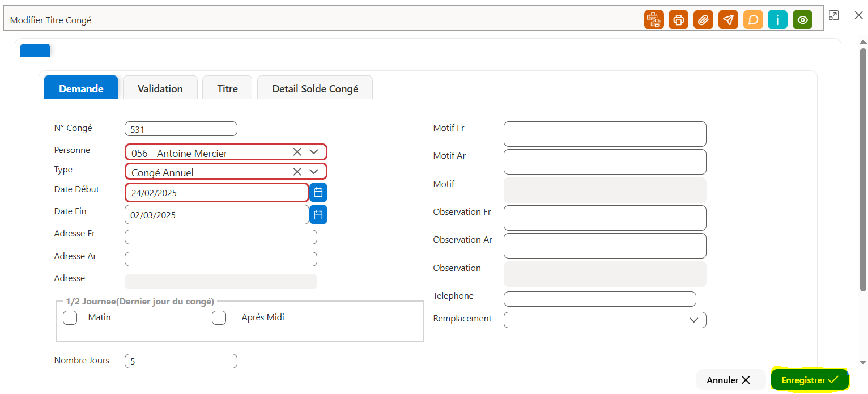
Task: Expand the Personne dropdown arrow
Action: tap(314, 152)
